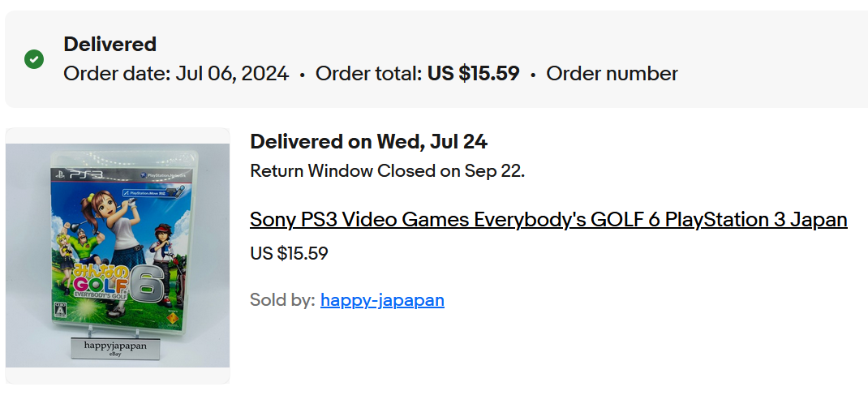Click the order date Jul 06, 2024

pos(233,74)
